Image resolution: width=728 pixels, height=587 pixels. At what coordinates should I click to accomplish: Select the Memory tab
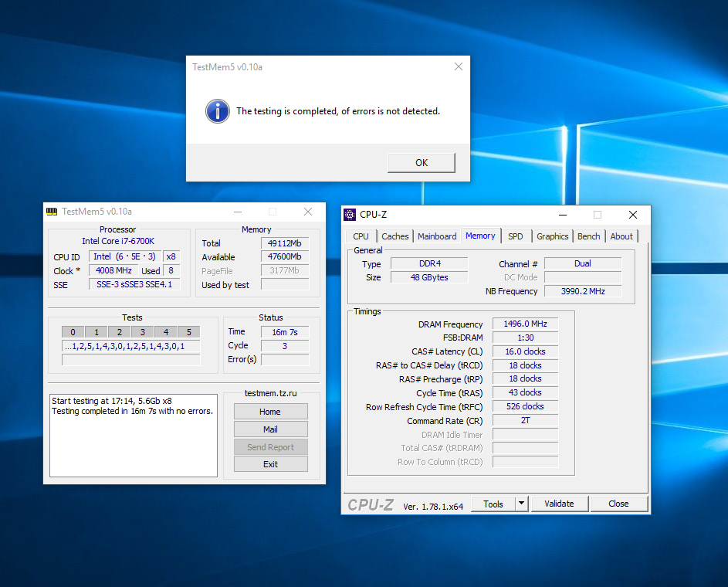[x=480, y=236]
